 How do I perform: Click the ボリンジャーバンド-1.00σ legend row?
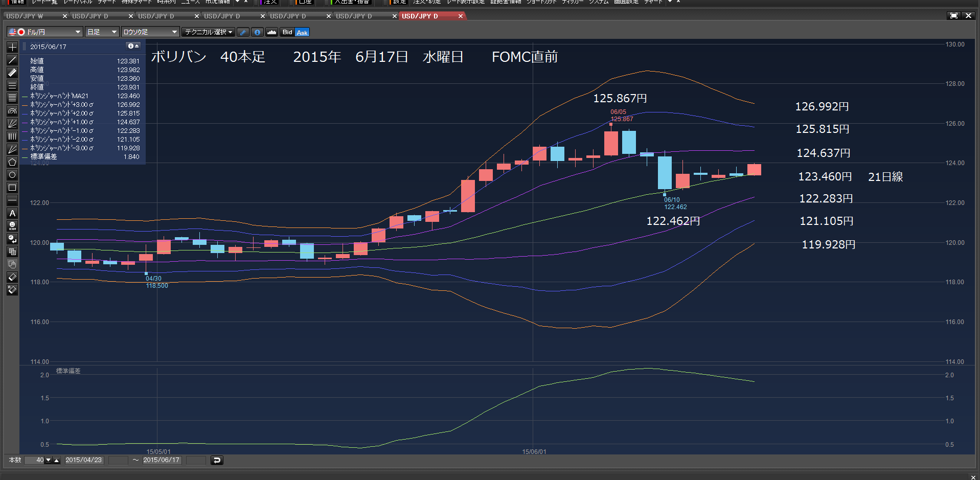tap(82, 131)
